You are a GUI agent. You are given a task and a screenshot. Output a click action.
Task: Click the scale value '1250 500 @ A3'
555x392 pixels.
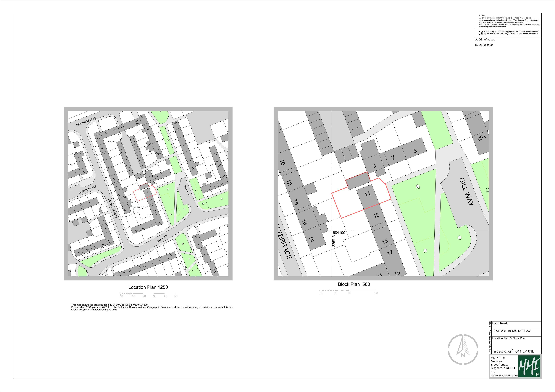(x=502, y=352)
